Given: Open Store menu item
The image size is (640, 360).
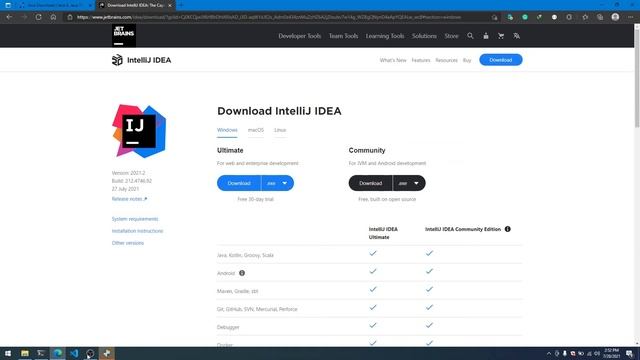Looking at the screenshot, I should [x=451, y=36].
